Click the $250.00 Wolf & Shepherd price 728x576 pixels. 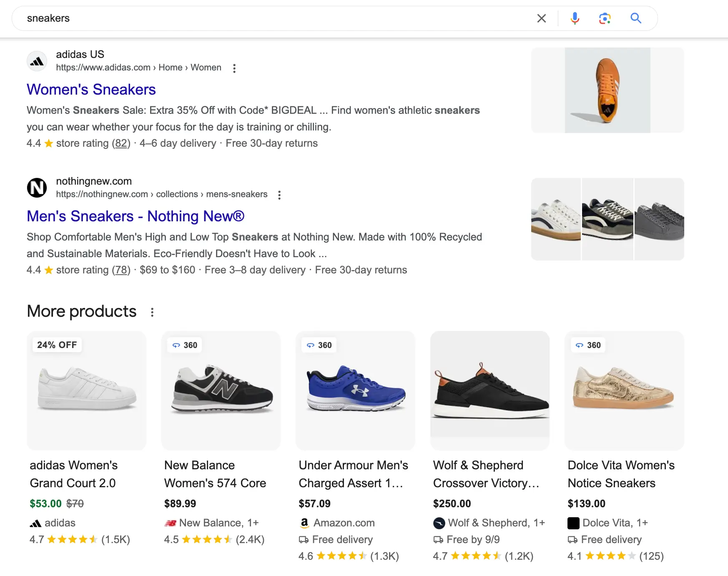pyautogui.click(x=452, y=504)
